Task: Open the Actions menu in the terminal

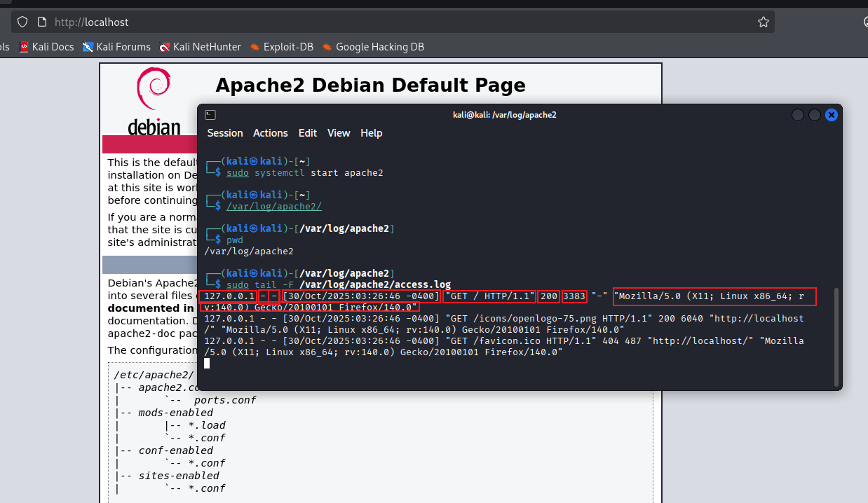Action: pos(271,133)
